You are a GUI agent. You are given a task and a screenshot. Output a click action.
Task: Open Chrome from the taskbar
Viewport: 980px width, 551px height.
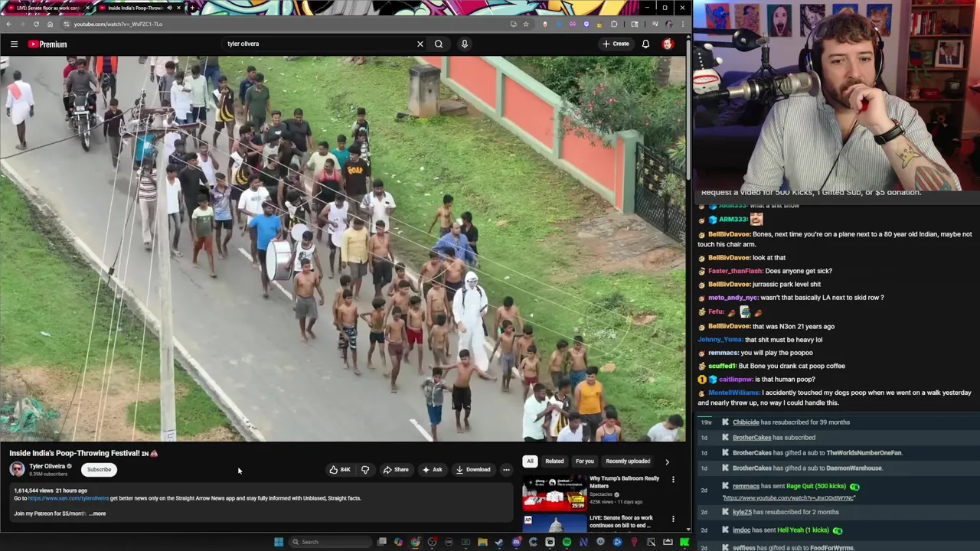click(416, 542)
